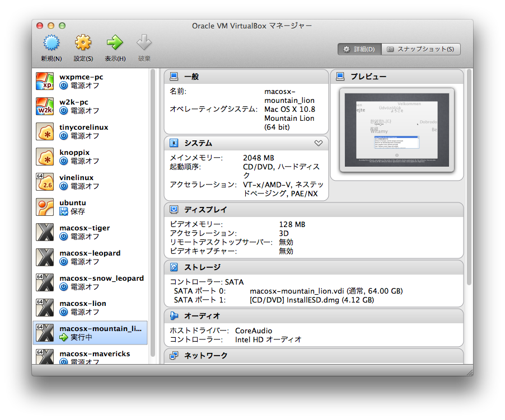Click the macosx-tiger VM icon
The width and height of the screenshot is (505, 420).
[45, 233]
